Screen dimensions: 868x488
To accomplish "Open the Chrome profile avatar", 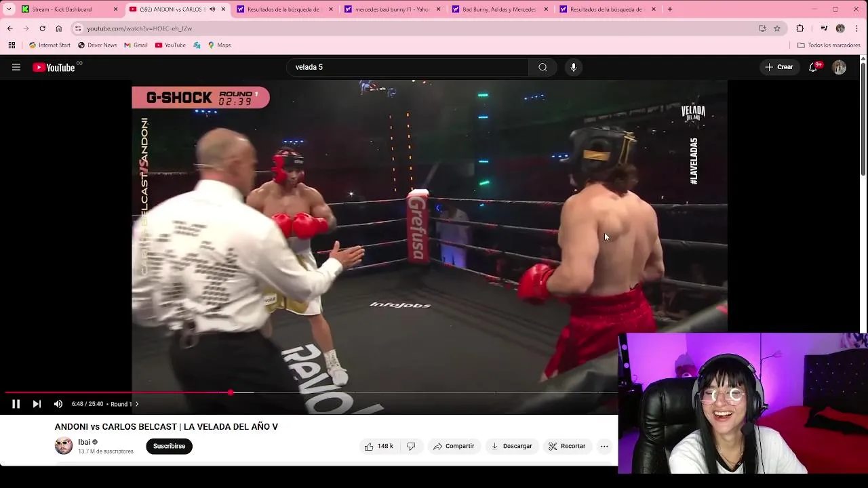I will (840, 28).
